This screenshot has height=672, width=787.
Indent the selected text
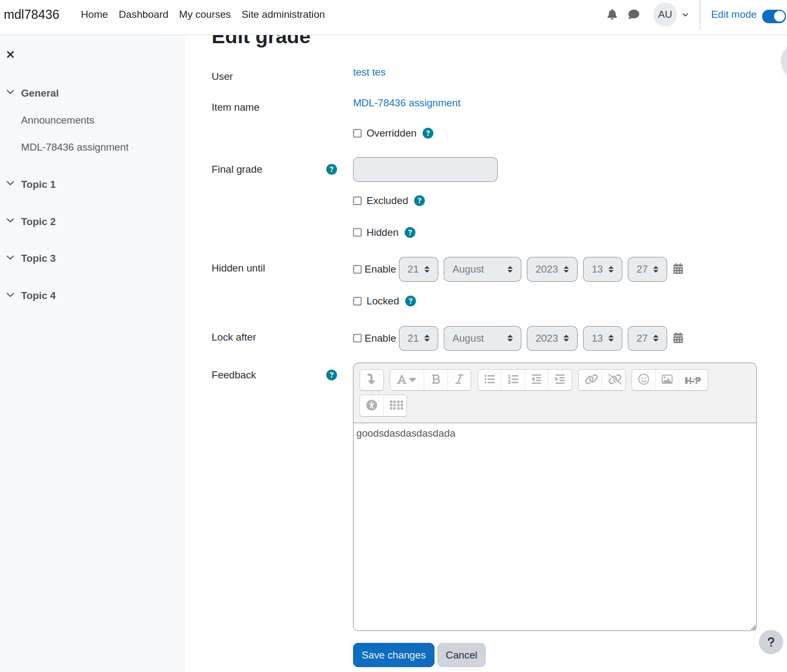[560, 380]
